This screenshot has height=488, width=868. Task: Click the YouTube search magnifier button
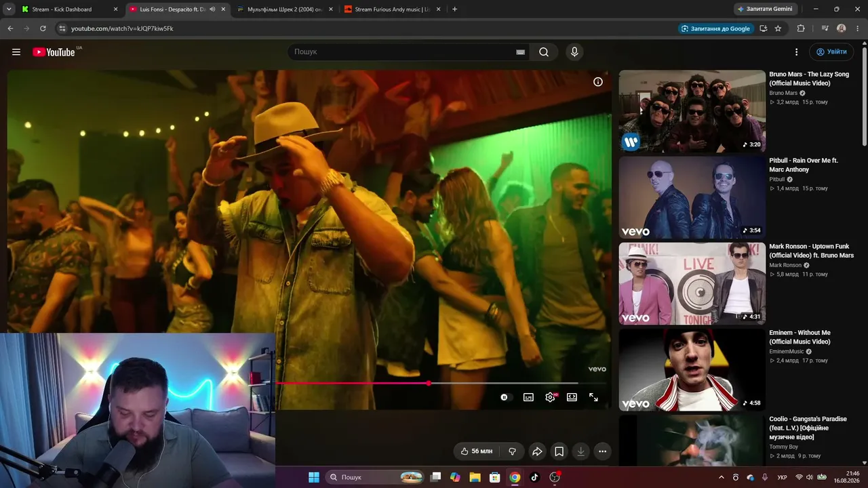click(x=544, y=52)
